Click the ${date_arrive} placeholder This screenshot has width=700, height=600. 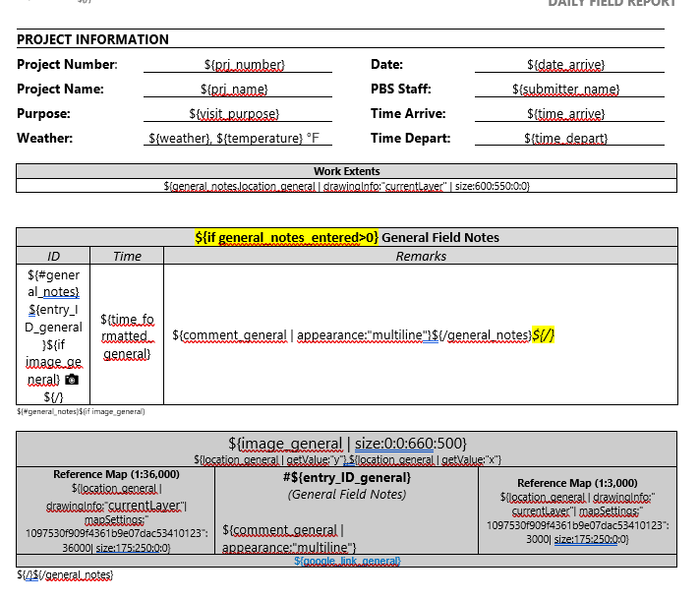(565, 65)
